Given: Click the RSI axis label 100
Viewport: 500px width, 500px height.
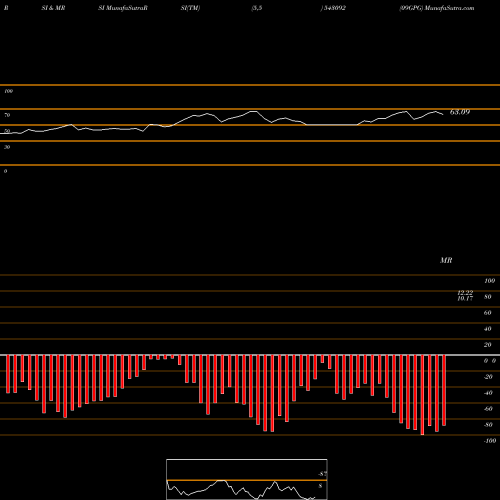Looking at the screenshot, I should click(x=9, y=91).
